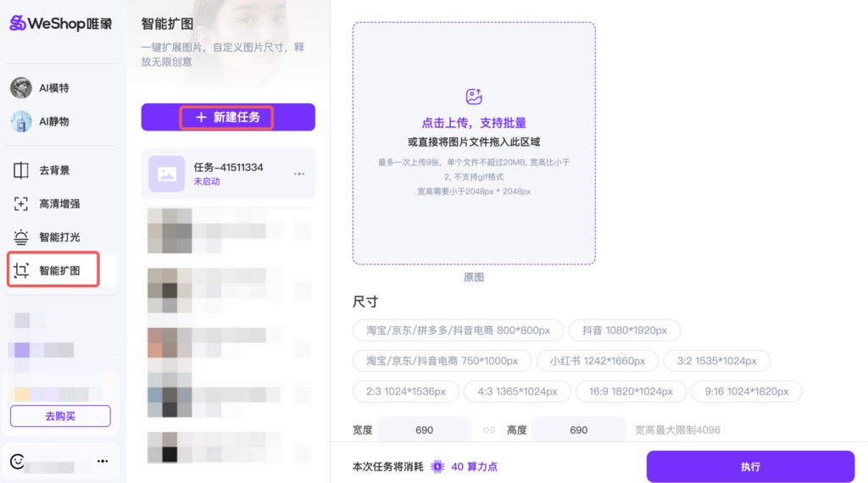This screenshot has width=868, height=483.
Task: Go to 智能扩图 menu item
Action: [x=61, y=270]
